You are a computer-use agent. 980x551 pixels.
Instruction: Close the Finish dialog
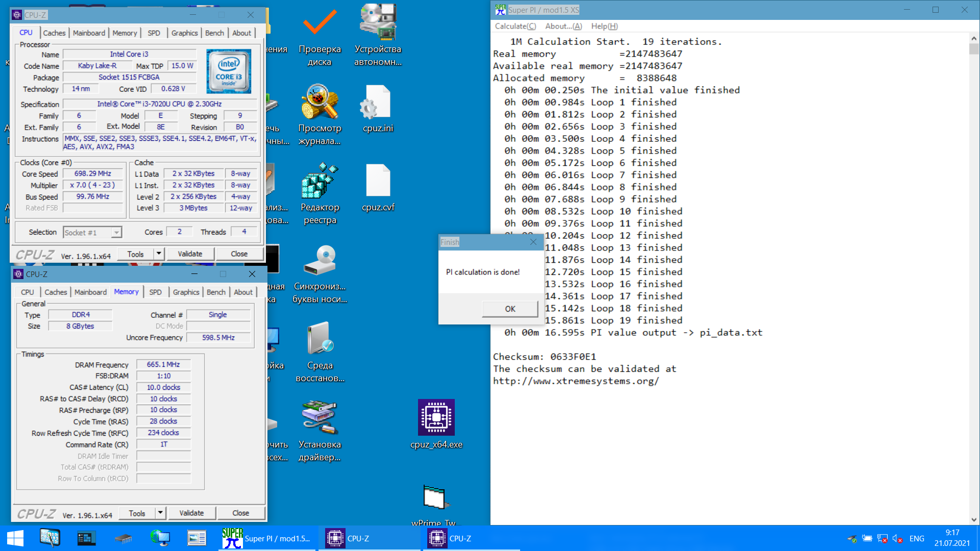click(533, 242)
